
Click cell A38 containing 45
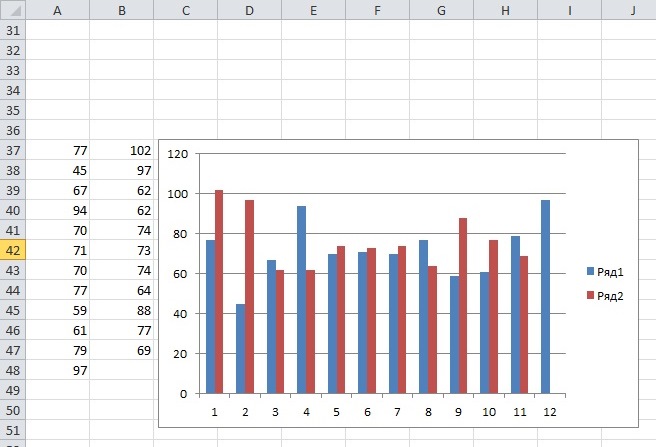click(x=58, y=170)
